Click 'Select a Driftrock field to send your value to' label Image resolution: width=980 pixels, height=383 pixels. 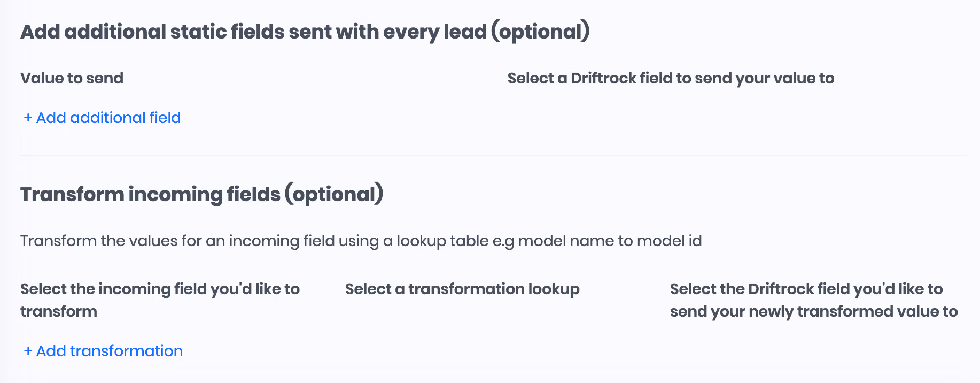[671, 79]
